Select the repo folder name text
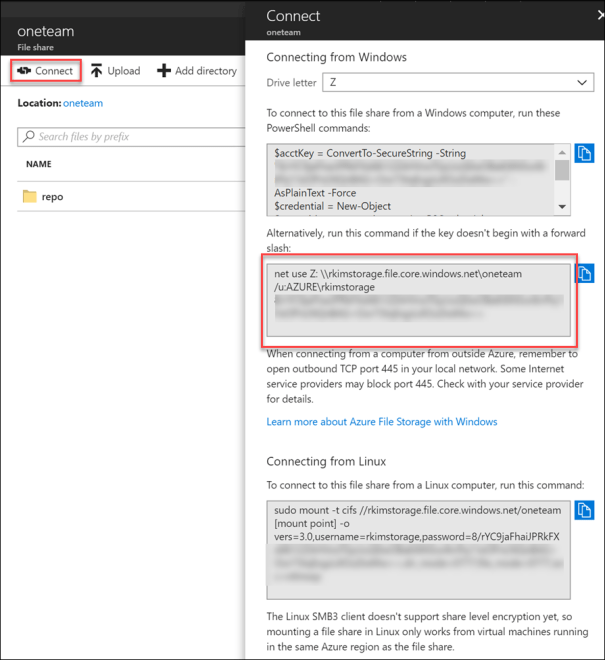The height and width of the screenshot is (660, 605). [53, 197]
